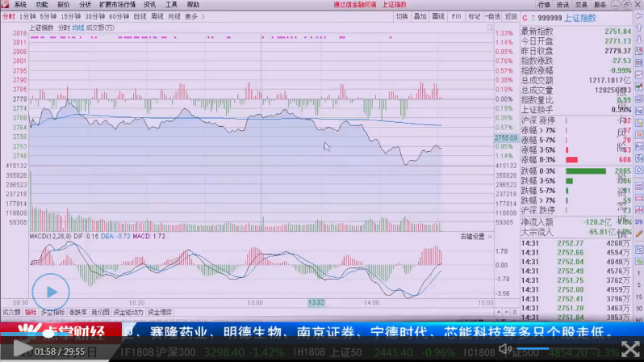Click the pencil icon in right sidebar
644x362 pixels.
coord(639,234)
